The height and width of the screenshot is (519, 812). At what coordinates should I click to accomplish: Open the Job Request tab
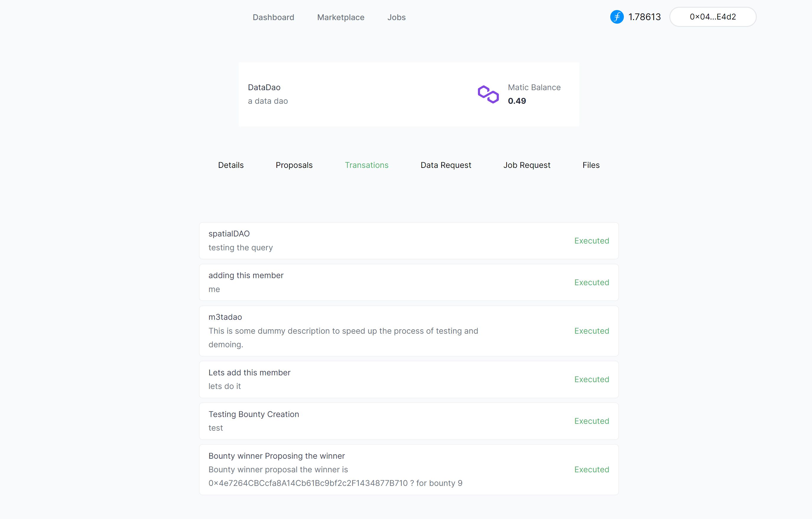(527, 165)
